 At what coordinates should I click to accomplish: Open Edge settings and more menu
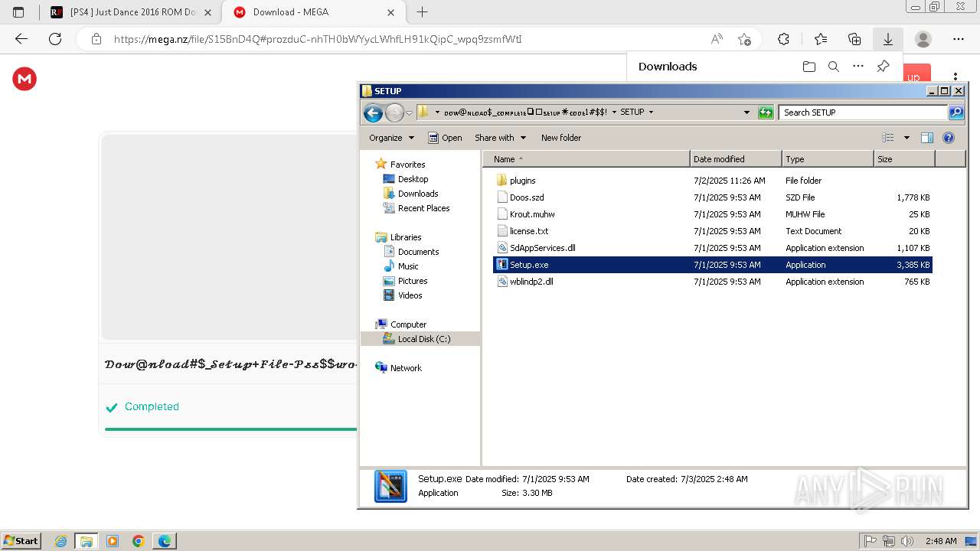pyautogui.click(x=959, y=39)
